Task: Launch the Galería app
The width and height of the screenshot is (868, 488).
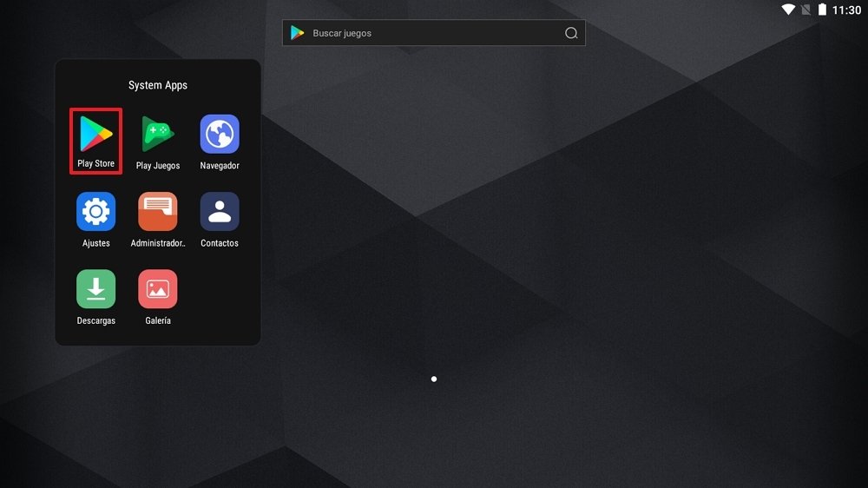Action: (x=158, y=289)
